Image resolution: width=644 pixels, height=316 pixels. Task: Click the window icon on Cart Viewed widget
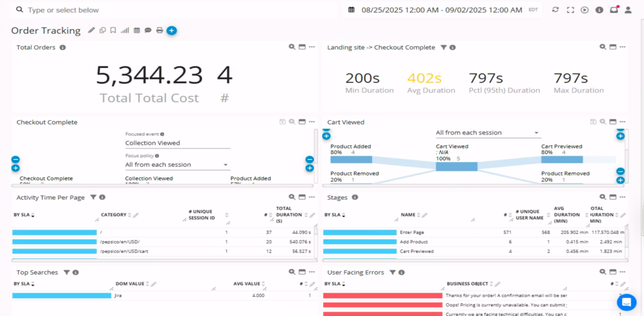point(613,121)
